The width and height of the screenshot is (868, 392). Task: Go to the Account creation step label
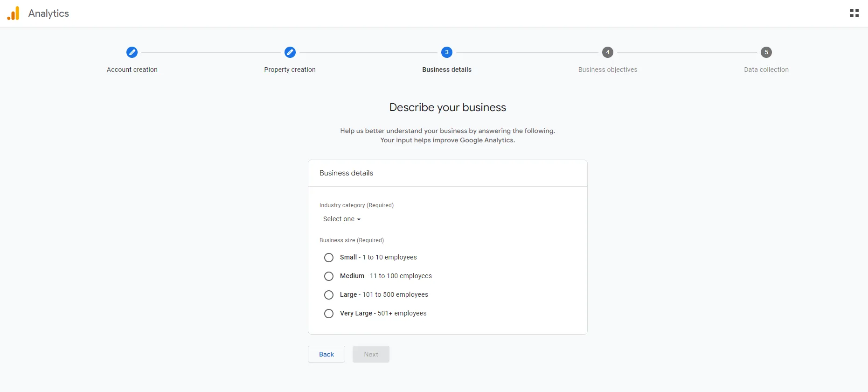tap(132, 70)
